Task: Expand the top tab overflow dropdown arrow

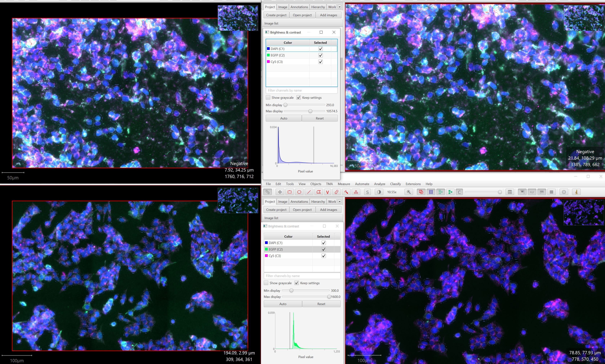Action: pos(340,7)
